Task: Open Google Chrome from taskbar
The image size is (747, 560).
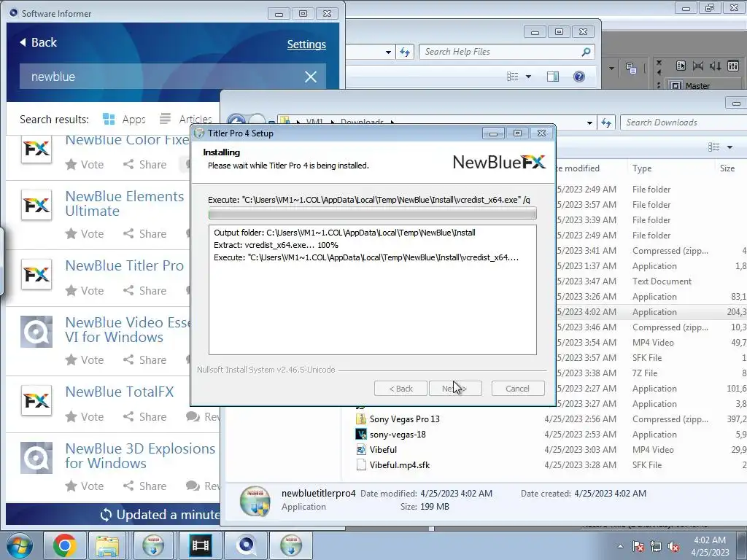Action: tap(64, 545)
